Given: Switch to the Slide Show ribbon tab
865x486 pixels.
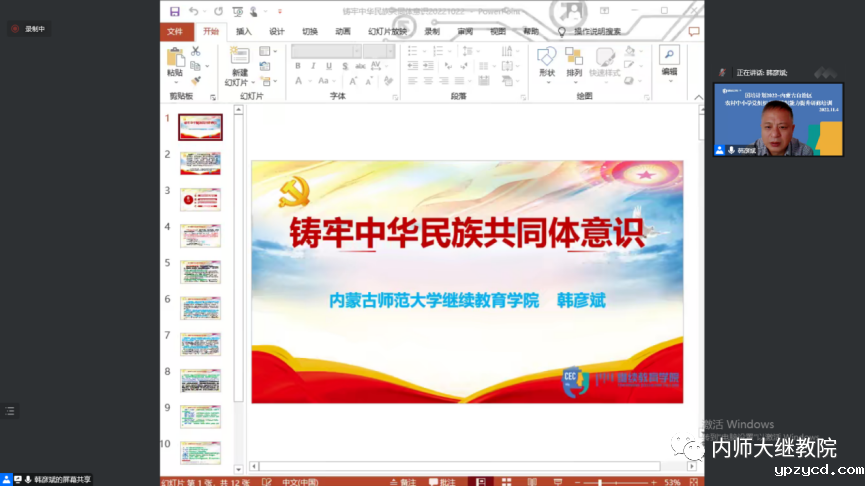Looking at the screenshot, I should pyautogui.click(x=387, y=31).
